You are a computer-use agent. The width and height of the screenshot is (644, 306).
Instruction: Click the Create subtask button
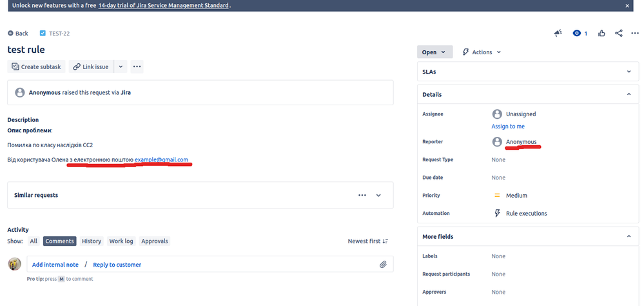(x=36, y=66)
